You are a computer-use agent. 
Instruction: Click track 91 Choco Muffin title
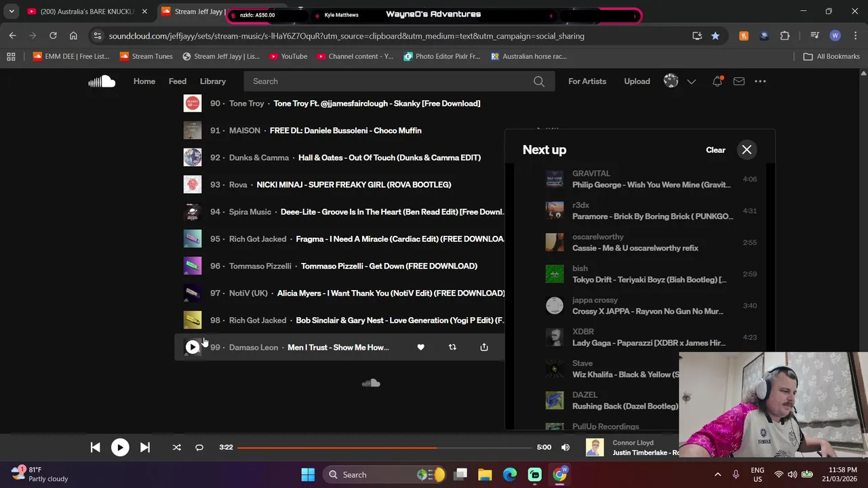(x=345, y=130)
